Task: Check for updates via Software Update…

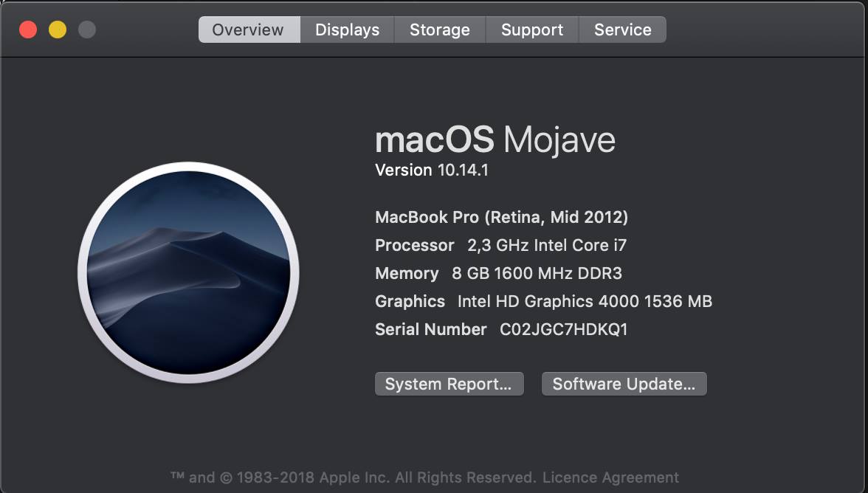Action: tap(624, 384)
